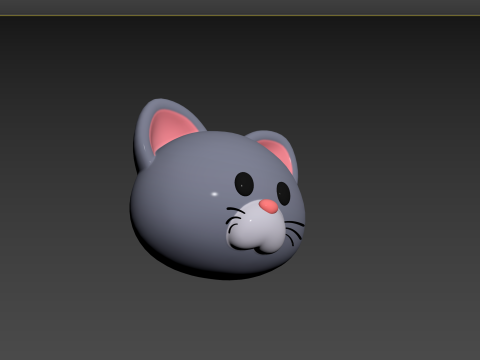Select the larger black eye nearer the cat's forehead
The height and width of the screenshot is (360, 480).
click(x=244, y=184)
